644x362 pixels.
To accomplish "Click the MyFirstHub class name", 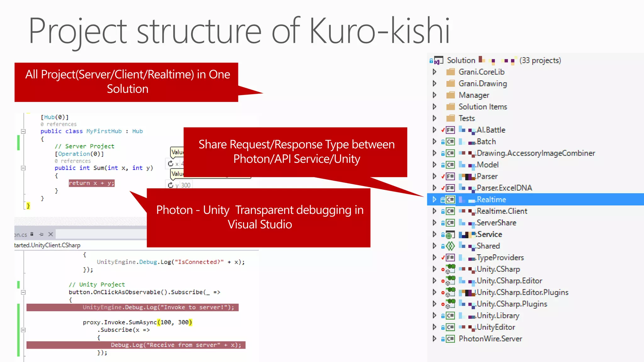I will [104, 131].
